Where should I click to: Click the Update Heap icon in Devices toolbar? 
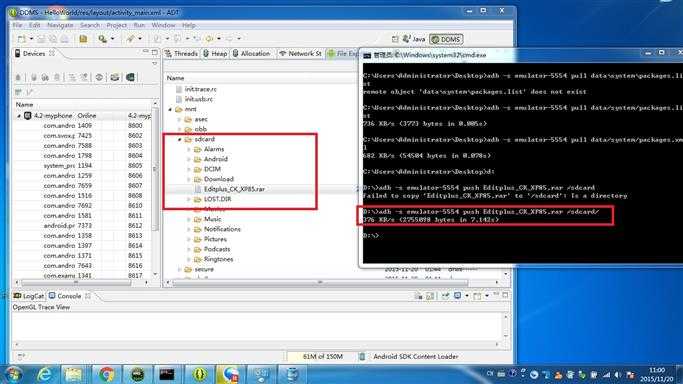tap(34, 77)
